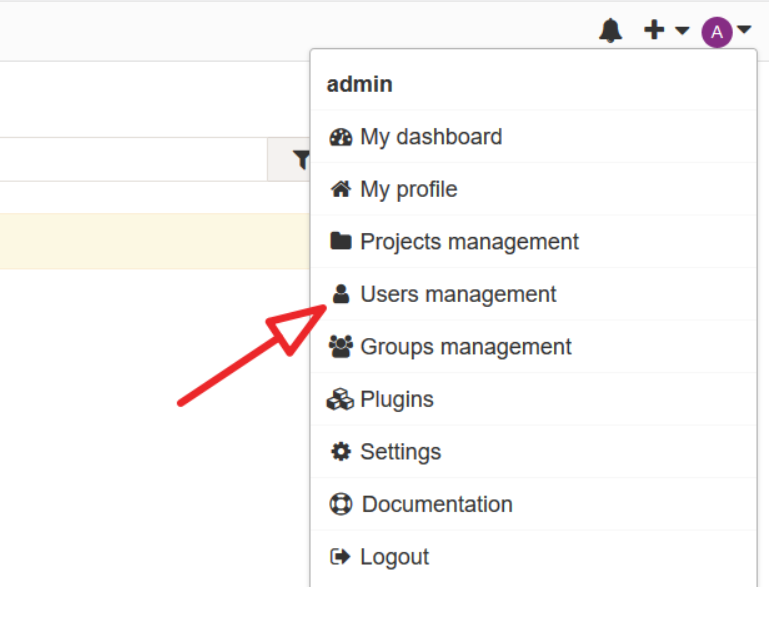
Task: Choose Logout from the user menu
Action: 394,557
